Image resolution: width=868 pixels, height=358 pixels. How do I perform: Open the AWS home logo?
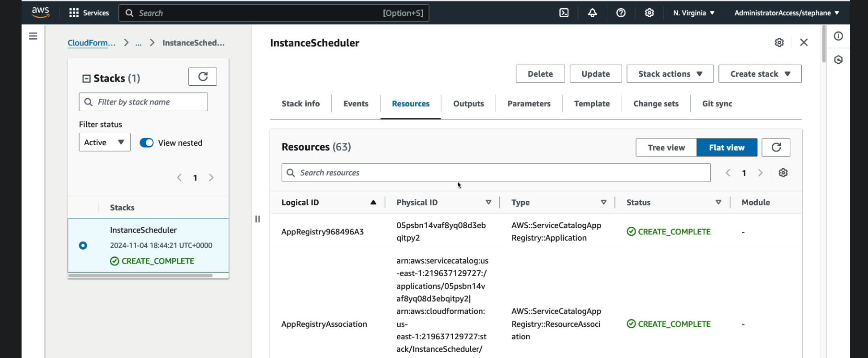41,12
